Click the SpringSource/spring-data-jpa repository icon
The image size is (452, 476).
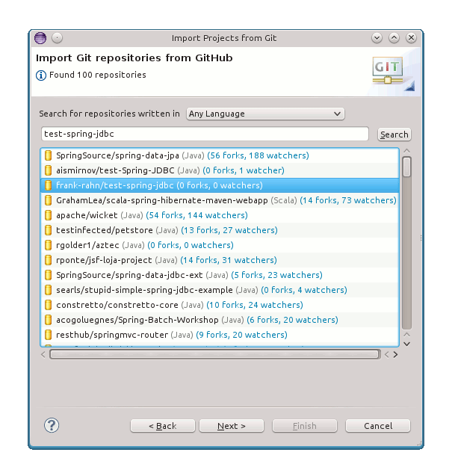pyautogui.click(x=49, y=155)
